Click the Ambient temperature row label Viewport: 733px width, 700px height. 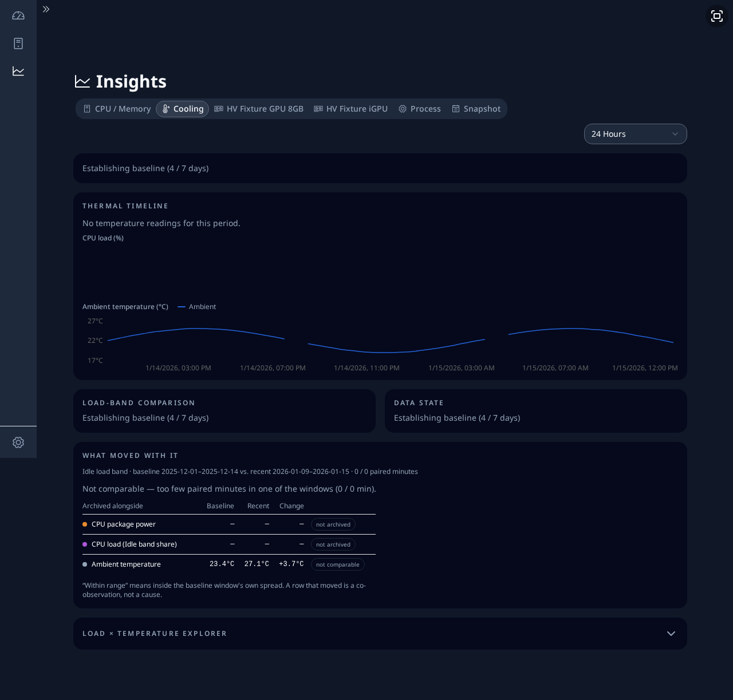click(x=126, y=564)
